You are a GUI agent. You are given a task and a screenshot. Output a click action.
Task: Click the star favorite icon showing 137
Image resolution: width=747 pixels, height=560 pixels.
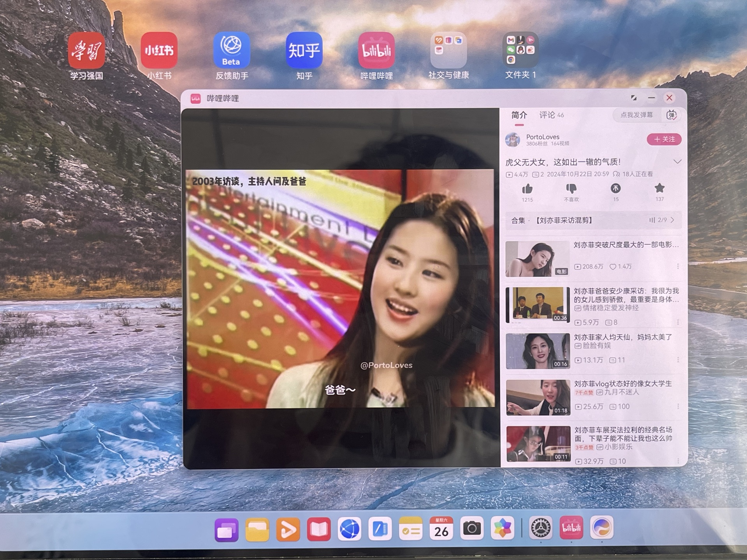[x=659, y=188]
